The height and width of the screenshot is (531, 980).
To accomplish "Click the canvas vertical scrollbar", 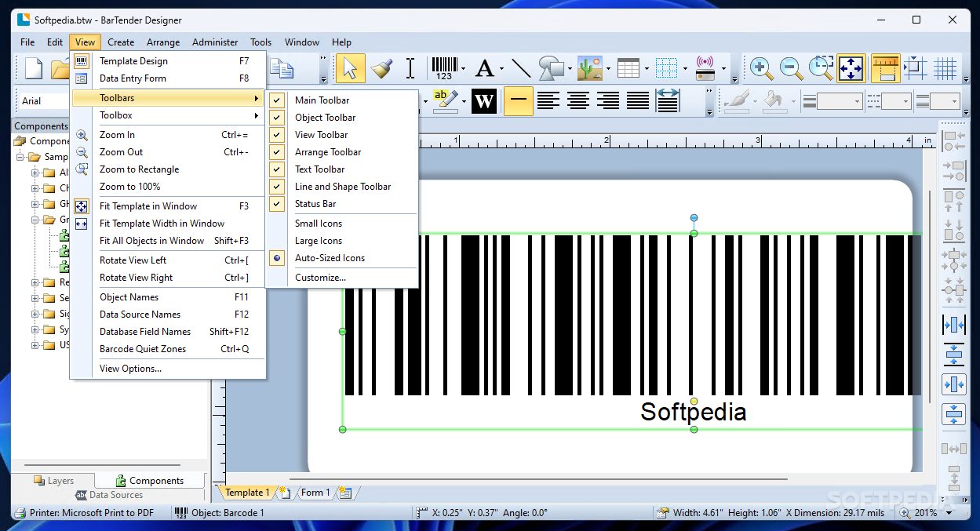I will (931, 298).
